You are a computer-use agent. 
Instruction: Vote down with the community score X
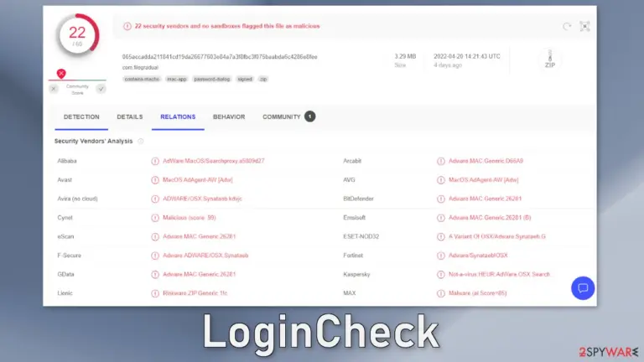pyautogui.click(x=54, y=89)
